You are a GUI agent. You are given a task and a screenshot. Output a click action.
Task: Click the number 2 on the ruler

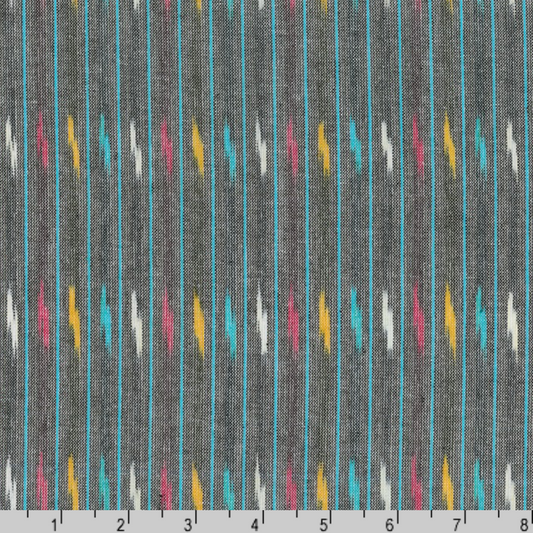coord(121,525)
